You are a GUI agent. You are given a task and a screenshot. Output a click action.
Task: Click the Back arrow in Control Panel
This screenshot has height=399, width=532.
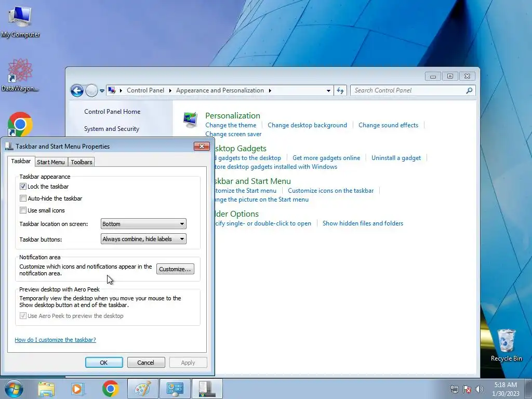(x=77, y=90)
